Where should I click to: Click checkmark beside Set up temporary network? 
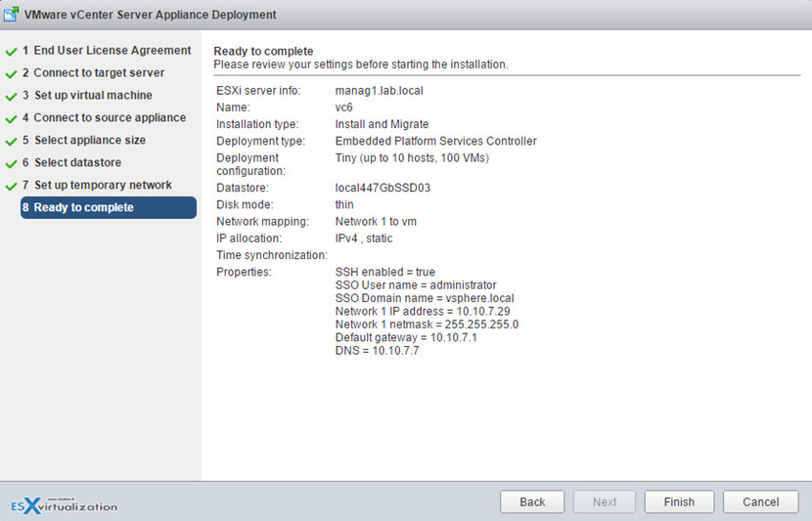pos(12,187)
